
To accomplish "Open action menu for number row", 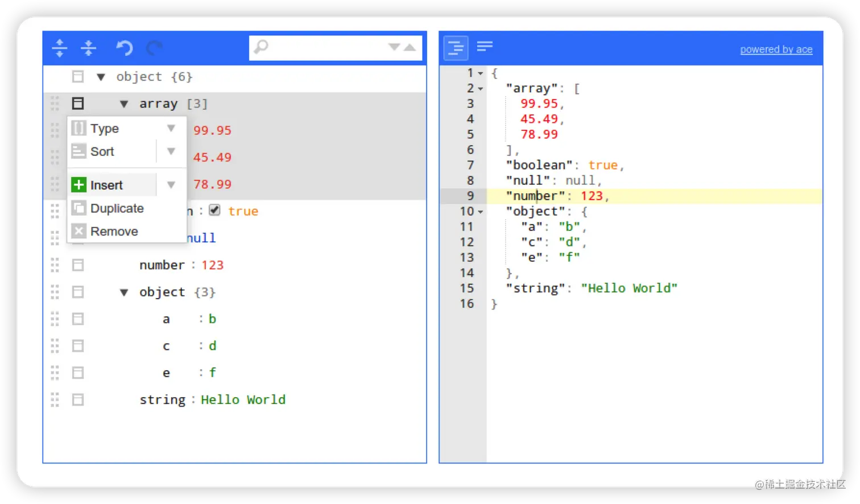I will [78, 265].
